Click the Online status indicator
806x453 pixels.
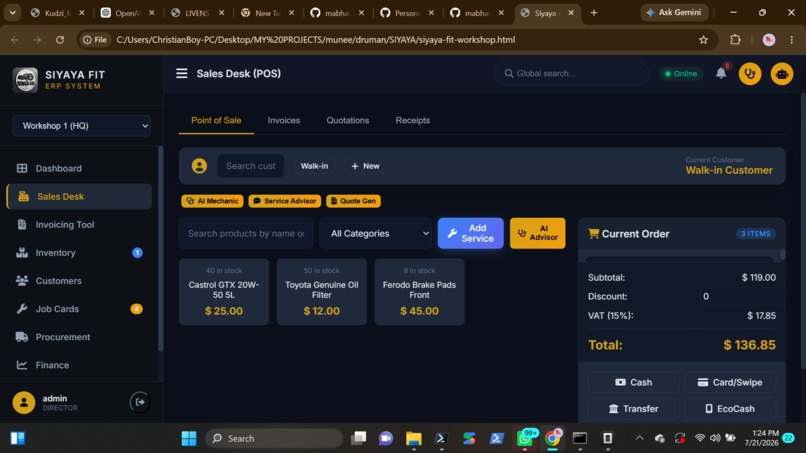point(681,74)
